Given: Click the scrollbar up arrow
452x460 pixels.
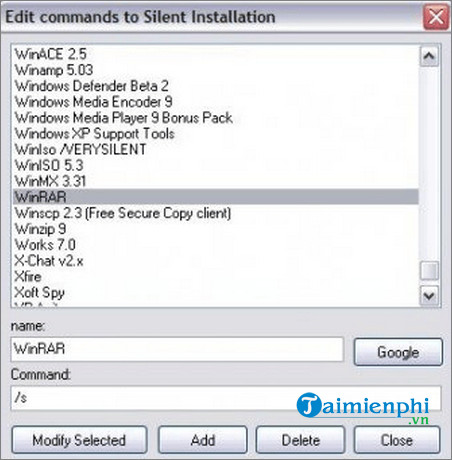Looking at the screenshot, I should [x=429, y=56].
